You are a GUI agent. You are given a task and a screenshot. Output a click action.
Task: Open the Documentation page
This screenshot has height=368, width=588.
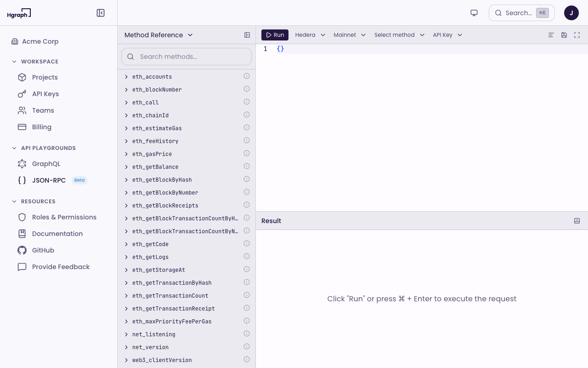click(57, 234)
